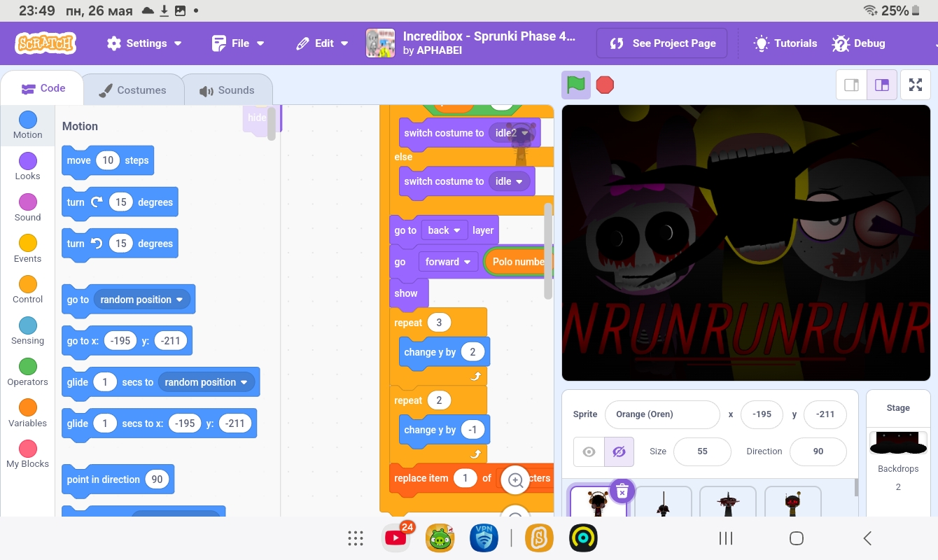This screenshot has width=938, height=560.
Task: Click degrees value in turn clockwise block
Action: (x=121, y=202)
